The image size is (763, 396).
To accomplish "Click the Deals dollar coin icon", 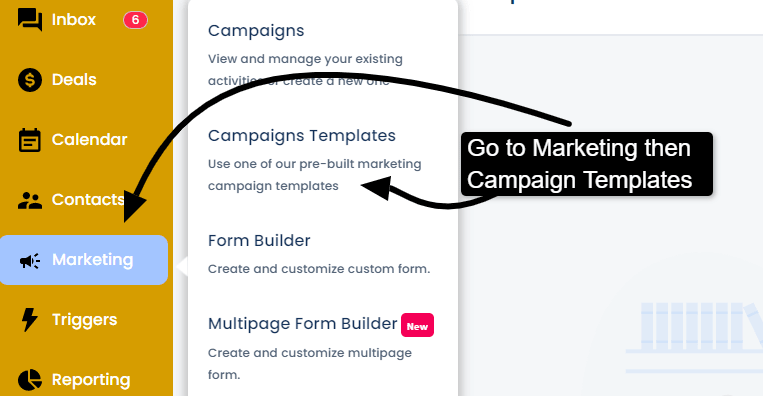I will click(x=30, y=80).
